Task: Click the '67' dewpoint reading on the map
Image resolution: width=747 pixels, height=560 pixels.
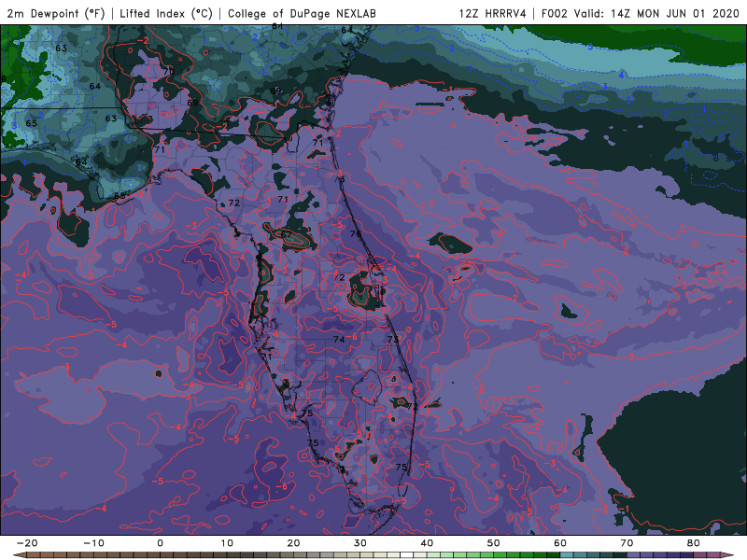Action: click(x=286, y=234)
